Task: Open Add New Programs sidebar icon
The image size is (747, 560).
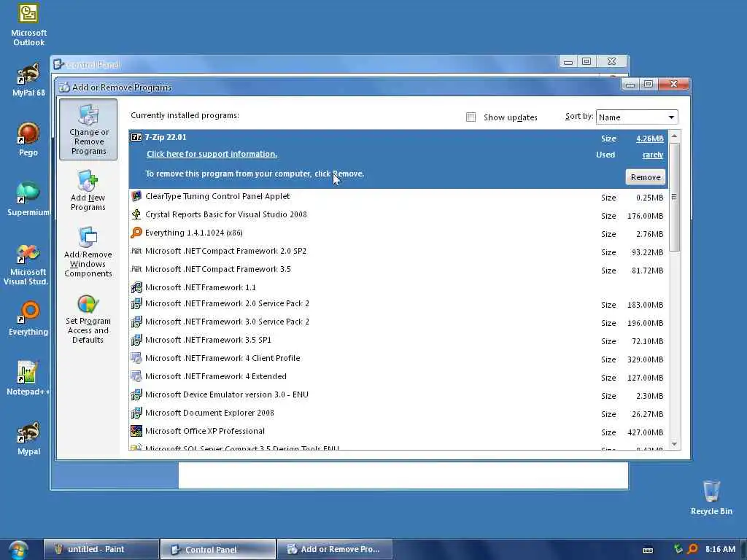Action: click(88, 190)
